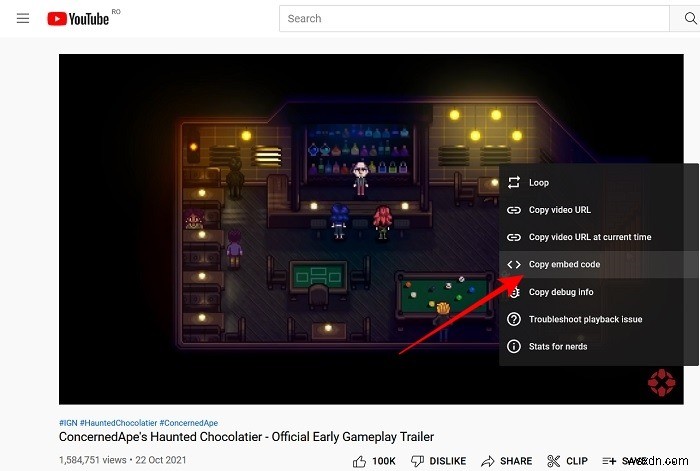Click the question mark troubleshoot icon

coord(514,319)
